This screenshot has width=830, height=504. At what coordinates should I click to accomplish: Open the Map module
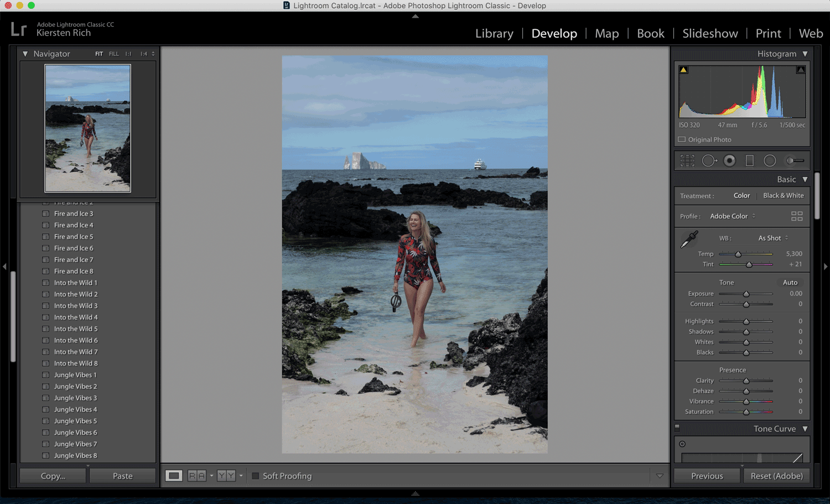[607, 33]
